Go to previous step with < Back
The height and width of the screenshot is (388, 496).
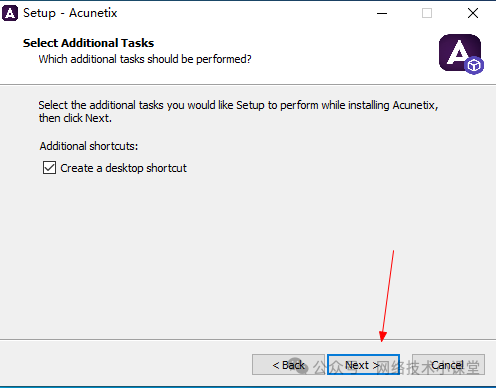[288, 365]
